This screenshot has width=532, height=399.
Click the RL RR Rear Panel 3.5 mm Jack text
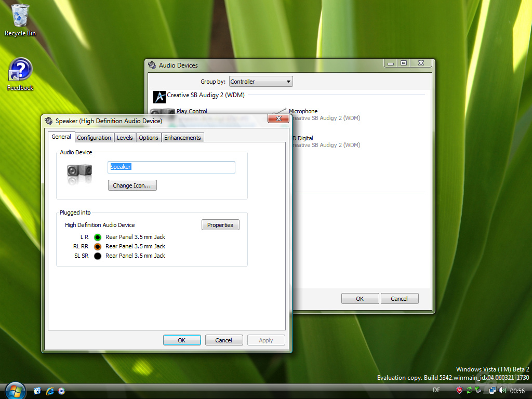click(x=135, y=247)
